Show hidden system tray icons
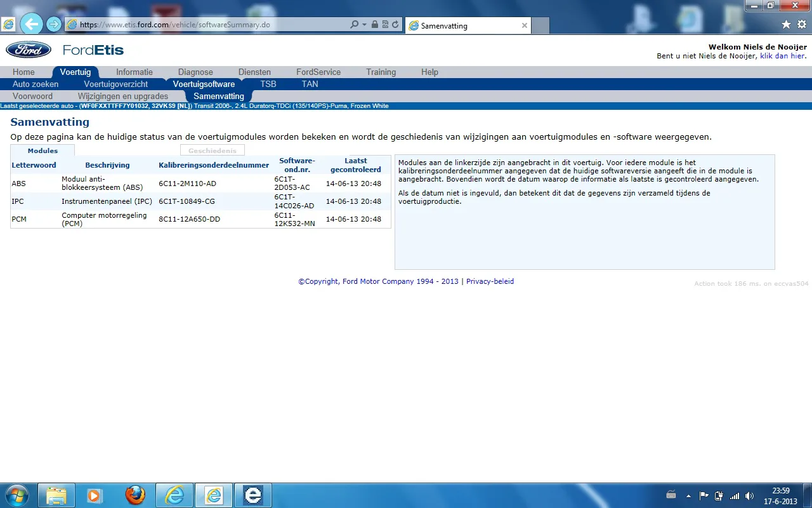This screenshot has width=812, height=508. click(x=688, y=495)
